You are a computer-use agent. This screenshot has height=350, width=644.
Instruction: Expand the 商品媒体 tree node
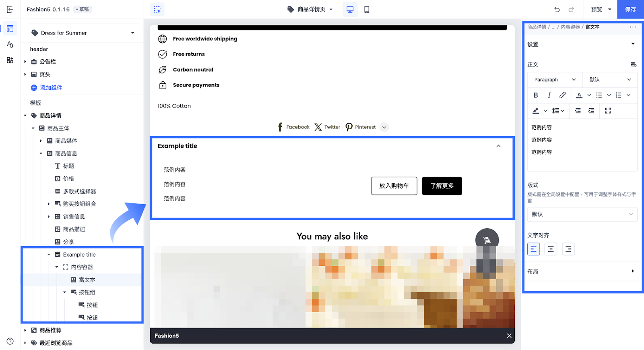point(41,141)
